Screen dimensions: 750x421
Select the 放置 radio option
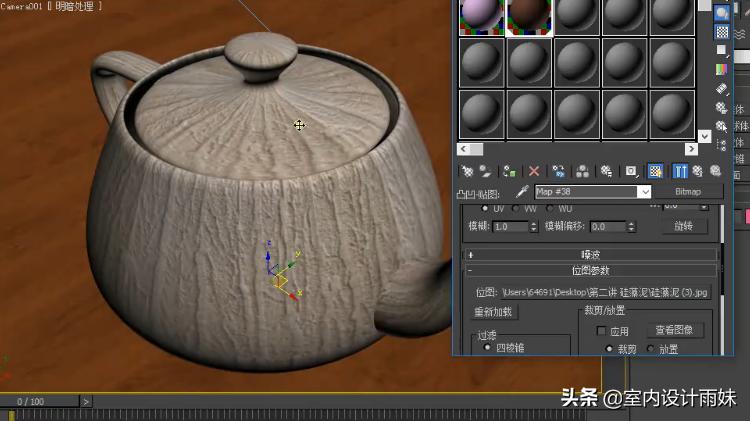pyautogui.click(x=651, y=349)
